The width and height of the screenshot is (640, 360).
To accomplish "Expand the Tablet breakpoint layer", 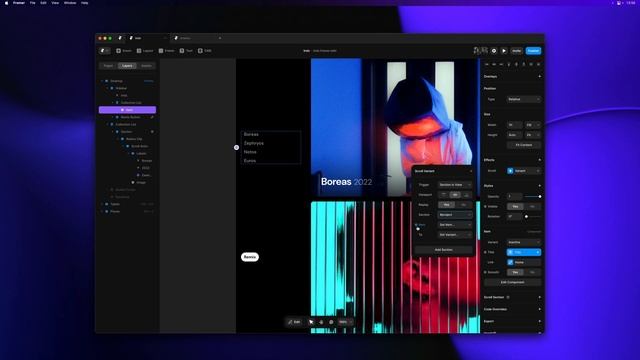I will 102,204.
